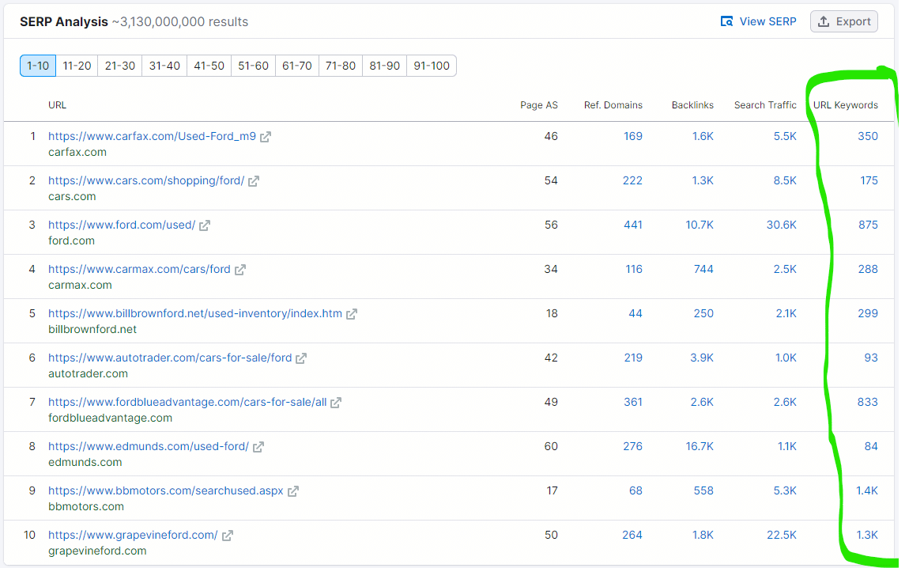The height and width of the screenshot is (568, 924).
Task: Click 875 URL keywords for ford.com
Action: (x=868, y=225)
